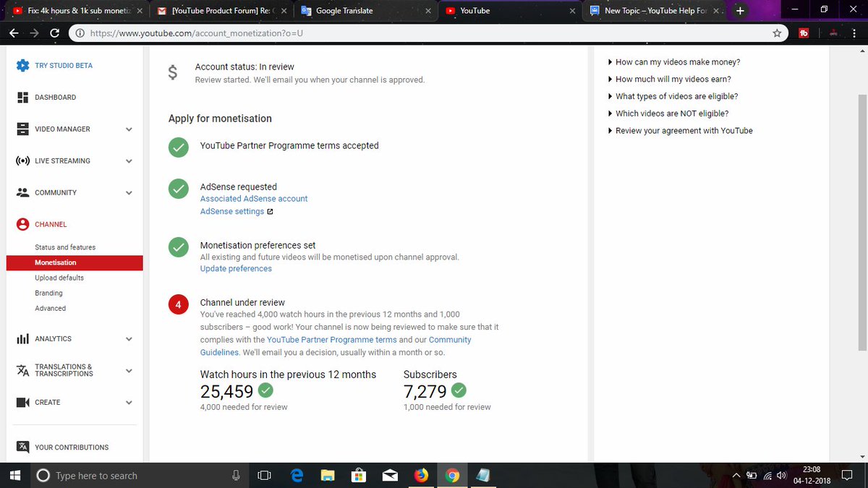868x488 pixels.
Task: Open YouTube Partner Programme terms link
Action: 332,340
